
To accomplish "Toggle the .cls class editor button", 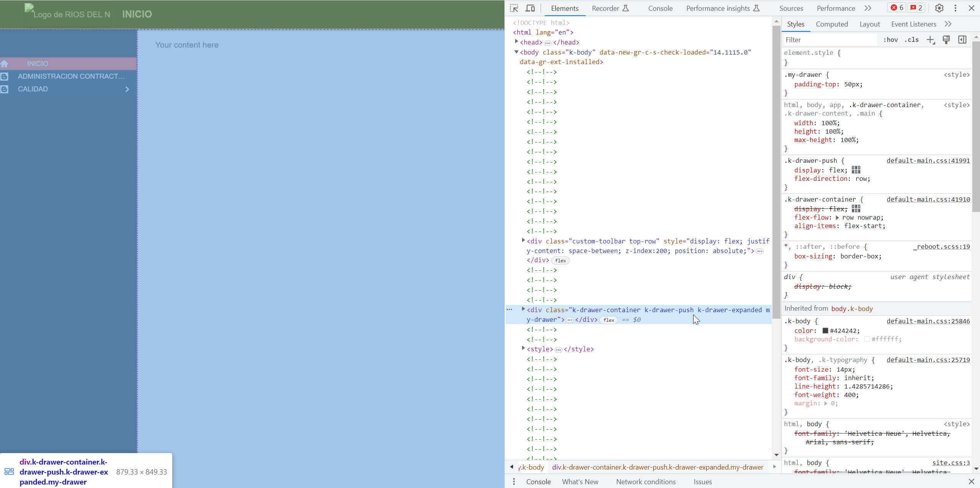I will tap(911, 40).
